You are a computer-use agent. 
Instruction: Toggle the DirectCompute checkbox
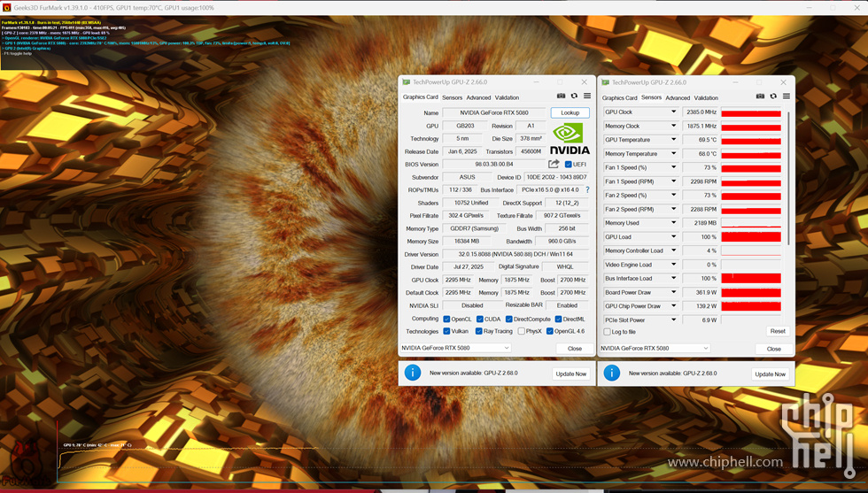tap(508, 320)
